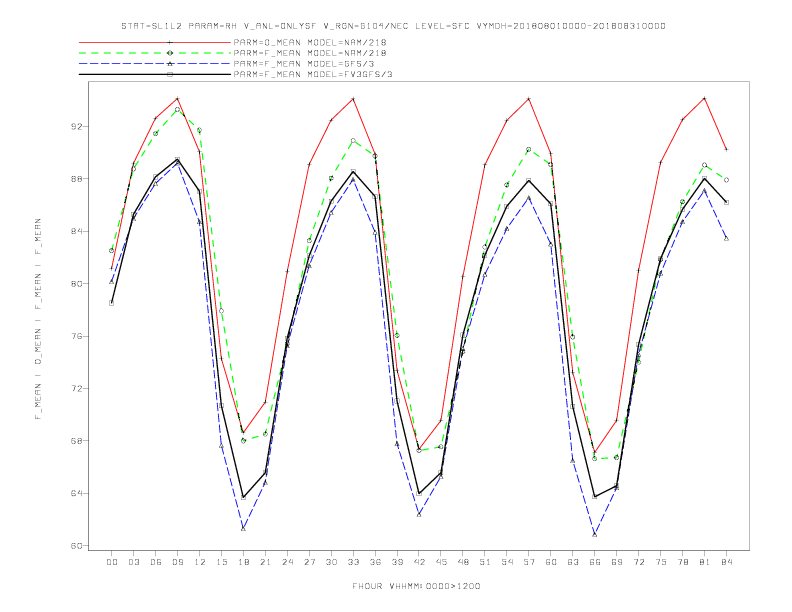Viewport: 792px width, 612px height.
Task: Click the horizontal axis label FHOUR VHHMM
Action: pos(416,586)
